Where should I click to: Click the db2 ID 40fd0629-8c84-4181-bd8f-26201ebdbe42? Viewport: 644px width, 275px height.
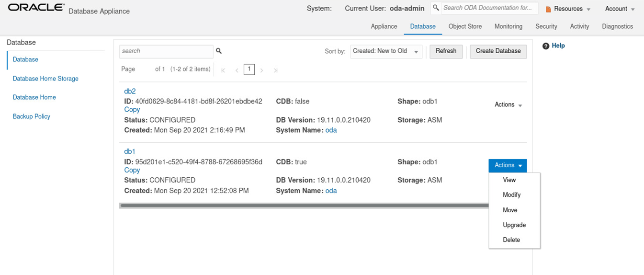pos(199,102)
